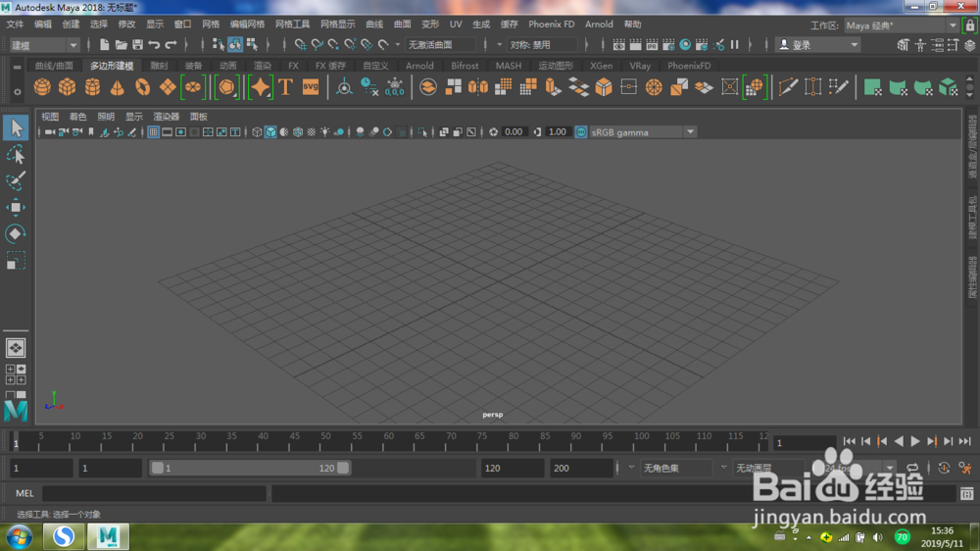The image size is (980, 551).
Task: Toggle sRGB color management button
Action: coord(581,132)
